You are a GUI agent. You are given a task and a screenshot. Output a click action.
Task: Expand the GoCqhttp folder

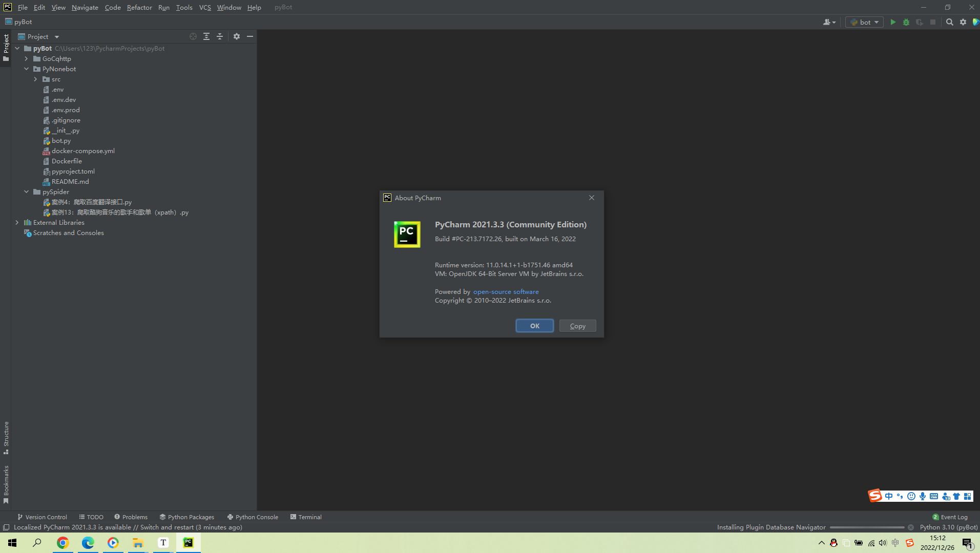(x=27, y=59)
